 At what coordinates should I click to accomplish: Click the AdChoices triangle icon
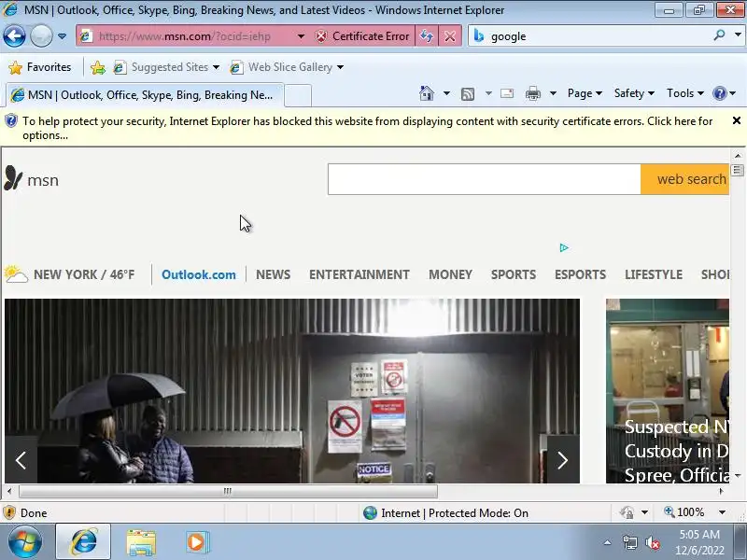[564, 247]
